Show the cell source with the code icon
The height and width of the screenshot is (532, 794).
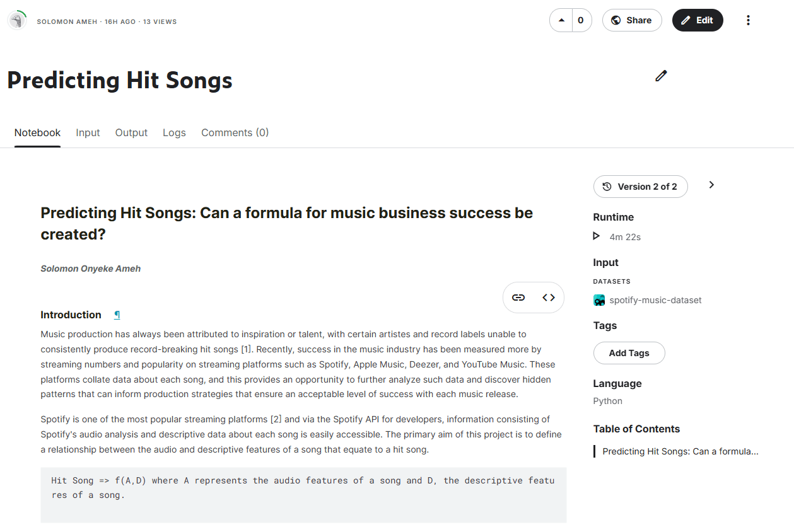click(549, 298)
